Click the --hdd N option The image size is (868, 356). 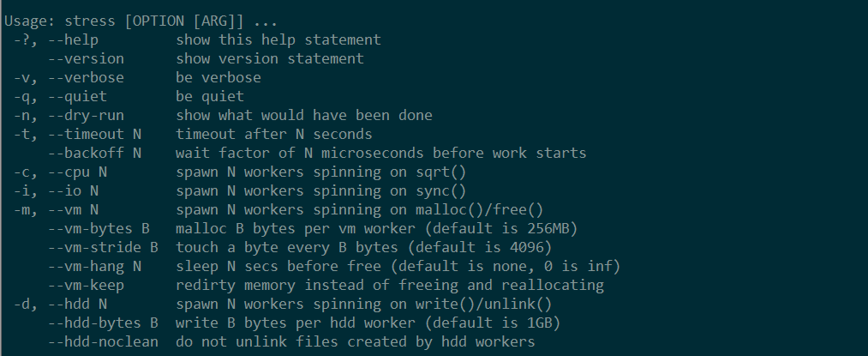click(77, 305)
